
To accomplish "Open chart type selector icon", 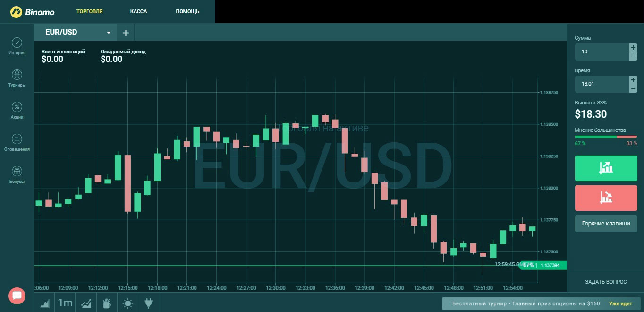I will coord(45,303).
